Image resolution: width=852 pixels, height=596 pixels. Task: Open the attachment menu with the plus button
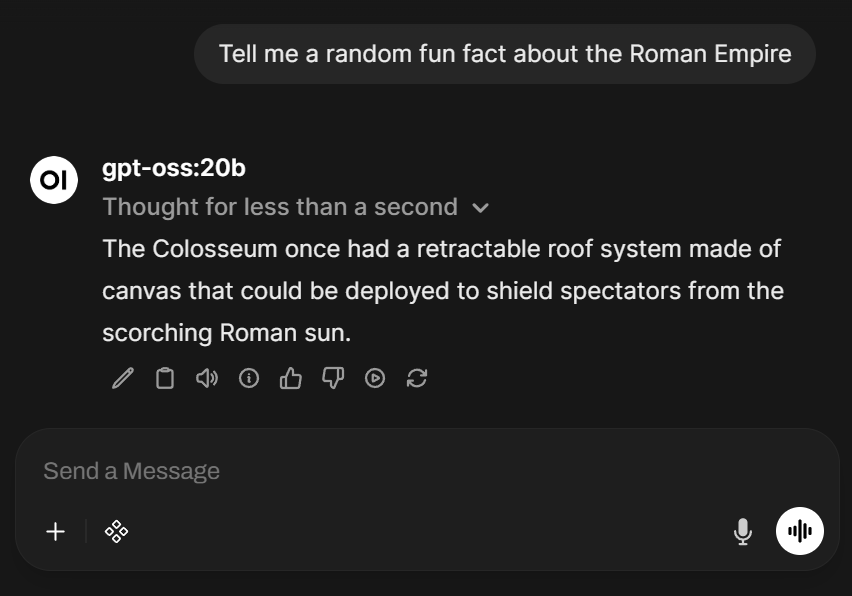55,531
